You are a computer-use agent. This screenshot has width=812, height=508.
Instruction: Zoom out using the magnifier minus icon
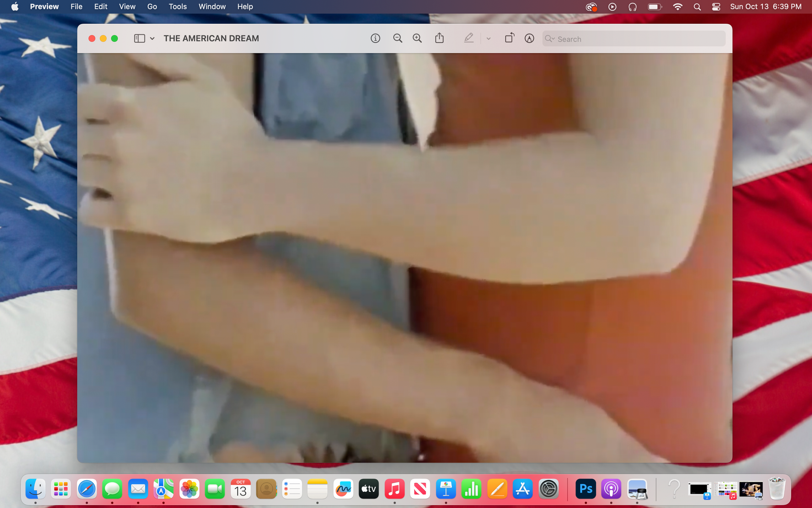click(x=398, y=38)
